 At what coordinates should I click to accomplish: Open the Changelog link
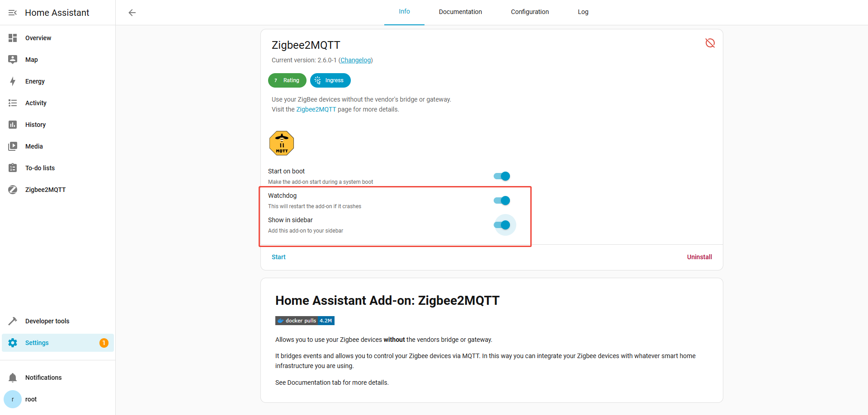(356, 60)
